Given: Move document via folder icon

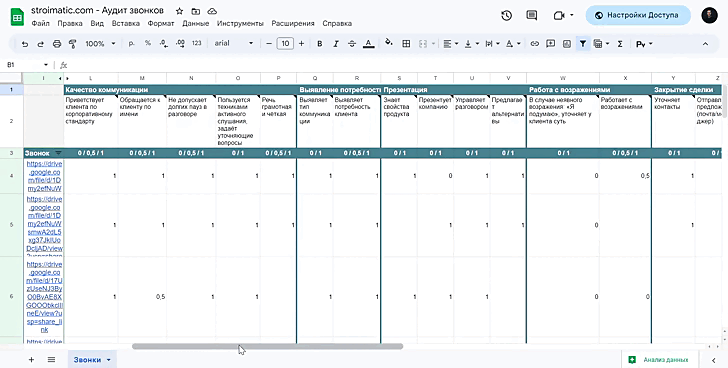Looking at the screenshot, I should (x=195, y=11).
